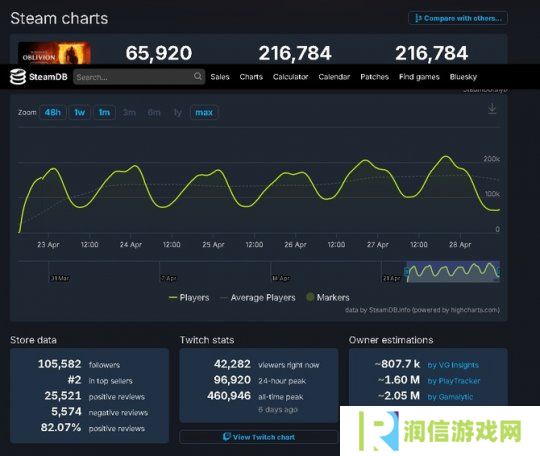This screenshot has width=540, height=456.
Task: Set chart zoom to 48h
Action: click(x=53, y=112)
